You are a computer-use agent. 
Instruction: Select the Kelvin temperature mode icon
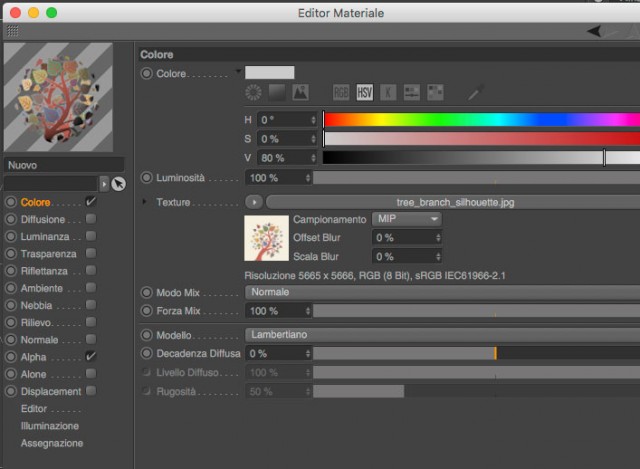pos(388,93)
